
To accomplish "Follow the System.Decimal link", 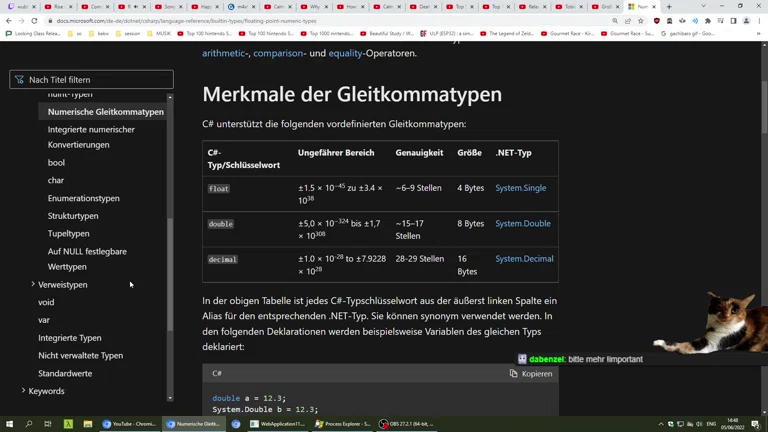I will coord(524,259).
